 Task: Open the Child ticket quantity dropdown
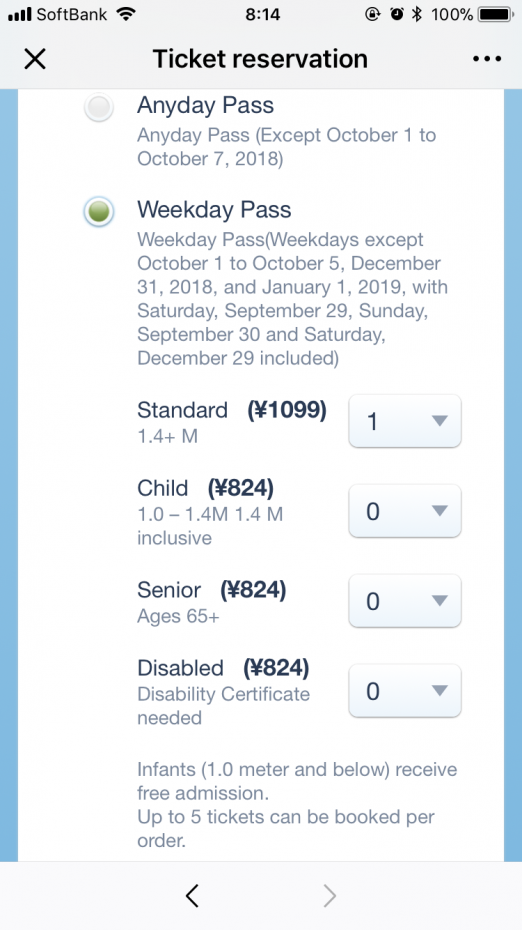(x=405, y=511)
